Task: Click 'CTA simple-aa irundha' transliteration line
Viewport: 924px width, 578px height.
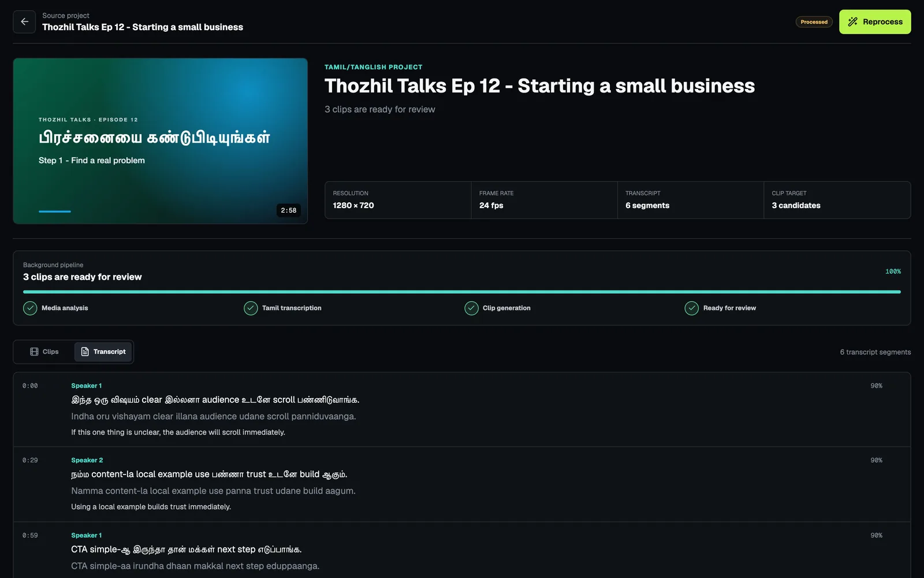Action: point(195,566)
